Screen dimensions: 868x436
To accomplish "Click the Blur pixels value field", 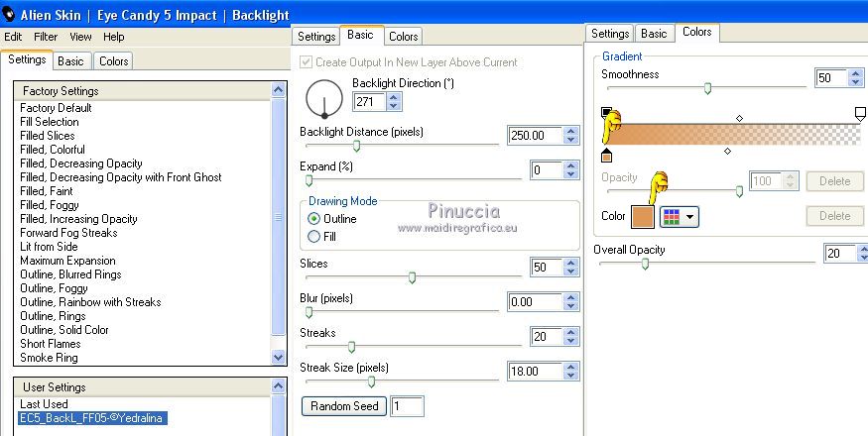I will coord(536,302).
